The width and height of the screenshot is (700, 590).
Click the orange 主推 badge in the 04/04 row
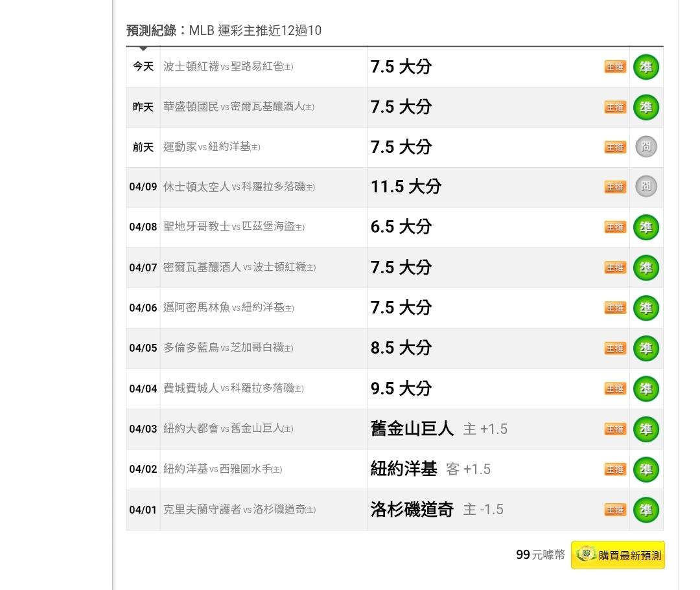[x=615, y=389]
